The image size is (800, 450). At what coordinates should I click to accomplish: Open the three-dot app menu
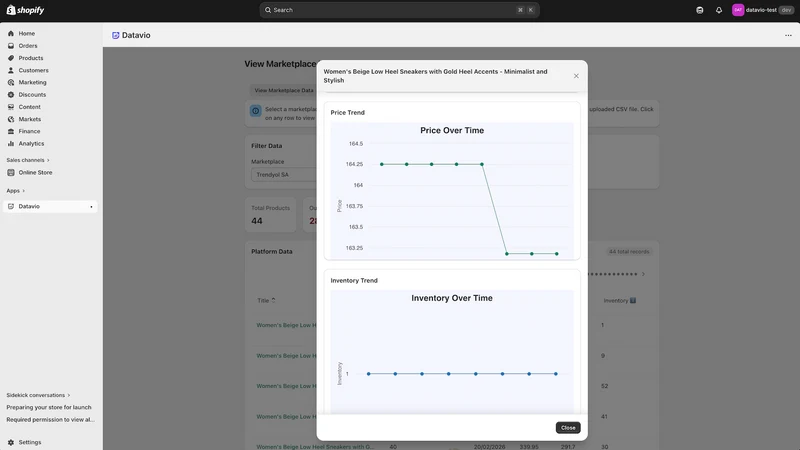pyautogui.click(x=788, y=35)
